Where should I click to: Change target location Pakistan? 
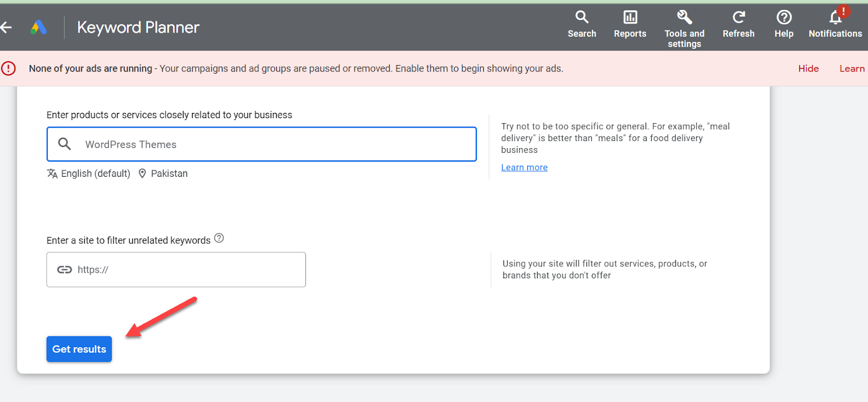pos(169,174)
